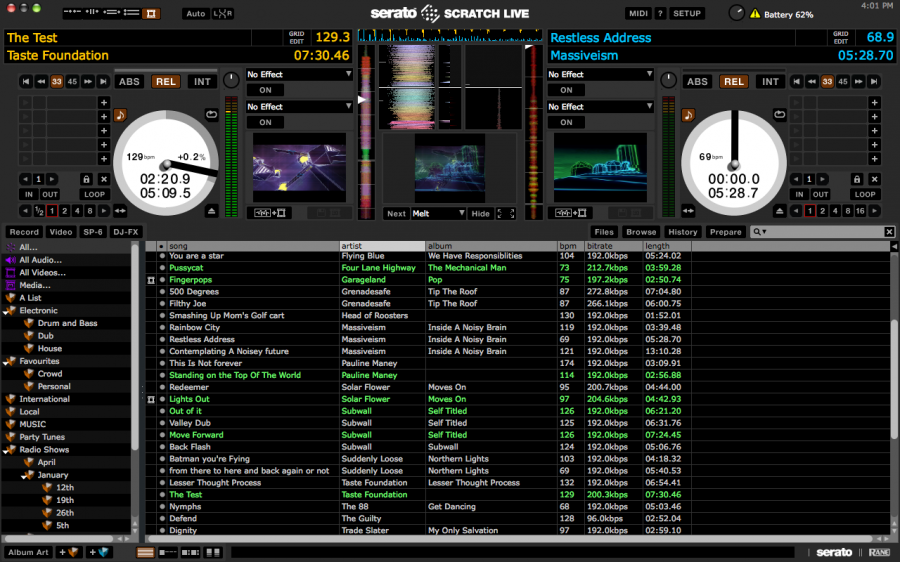Select 45 rpm on right deck
The image size is (900, 562).
pyautogui.click(x=842, y=82)
